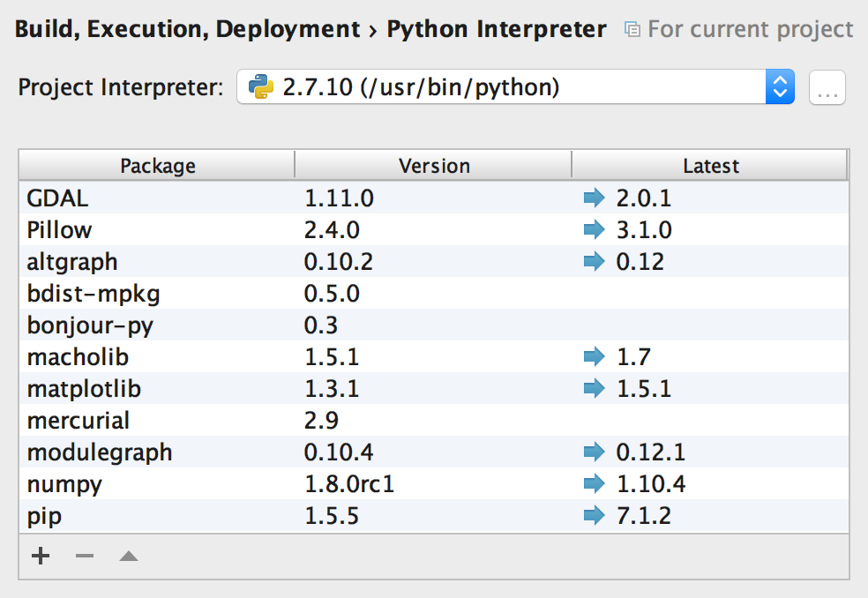Image resolution: width=868 pixels, height=598 pixels.
Task: Select the altgraph package name
Action: 72,262
